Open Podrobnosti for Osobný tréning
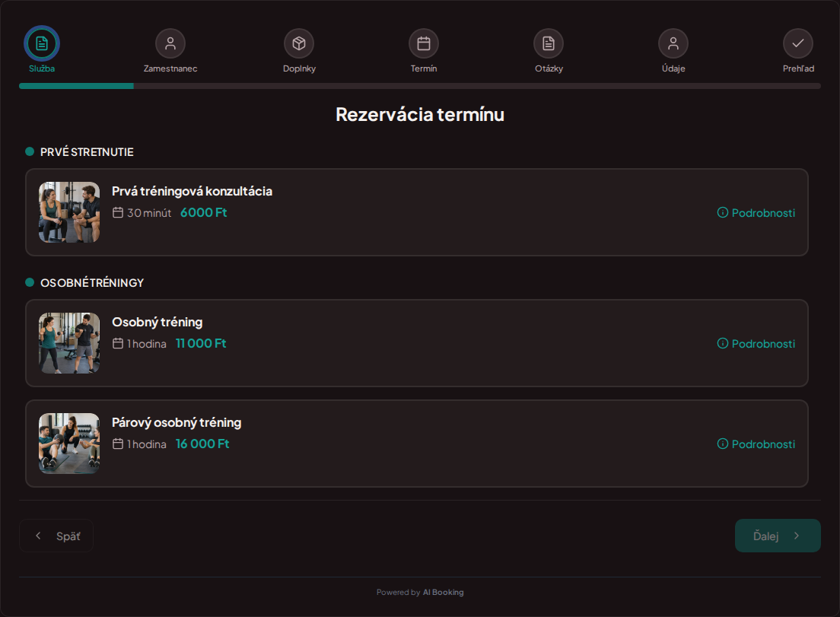This screenshot has height=617, width=840. pyautogui.click(x=756, y=343)
